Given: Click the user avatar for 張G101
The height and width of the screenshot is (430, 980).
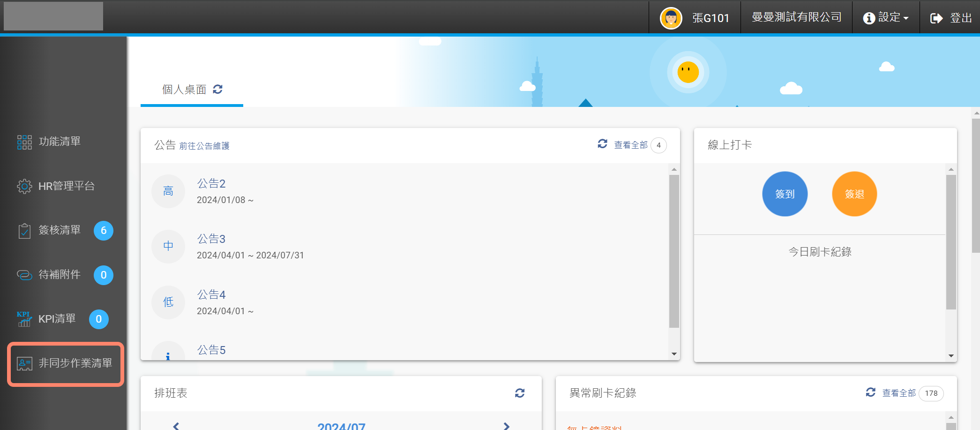Looking at the screenshot, I should click(x=671, y=18).
